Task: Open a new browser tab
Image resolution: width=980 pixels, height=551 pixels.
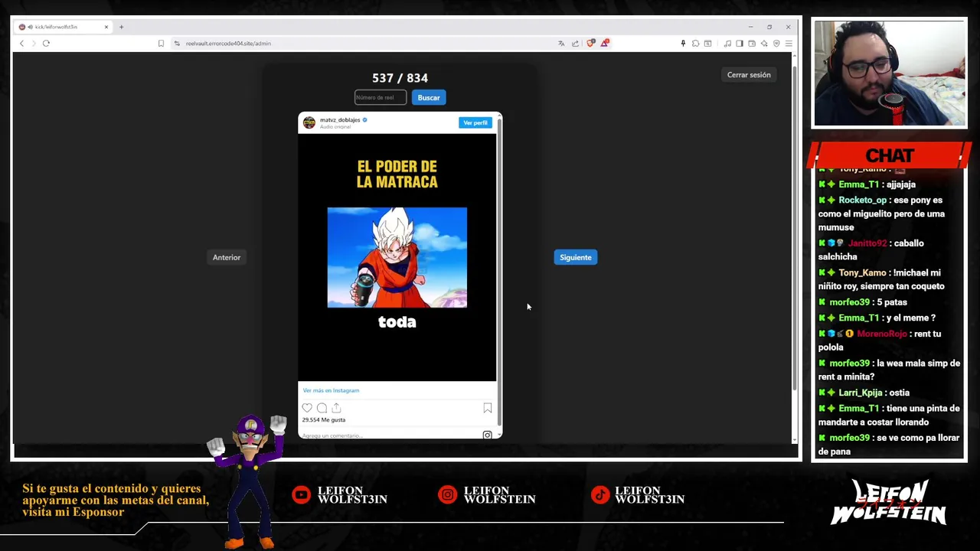Action: click(x=121, y=27)
